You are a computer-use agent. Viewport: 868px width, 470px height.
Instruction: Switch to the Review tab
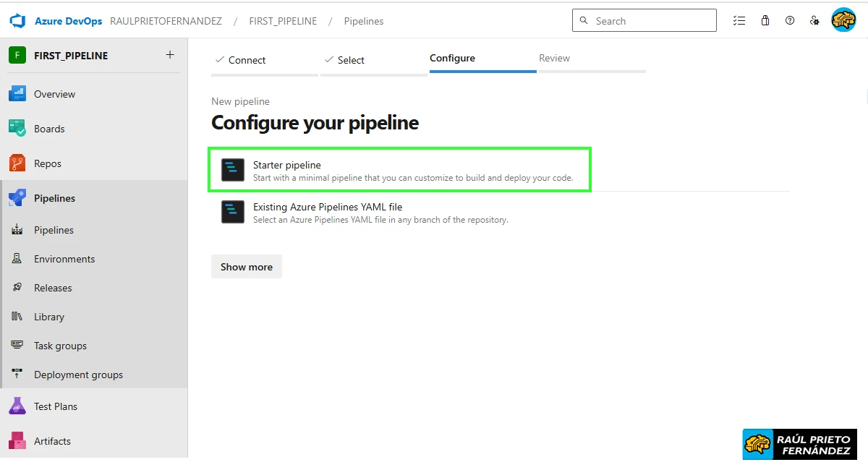pyautogui.click(x=554, y=58)
